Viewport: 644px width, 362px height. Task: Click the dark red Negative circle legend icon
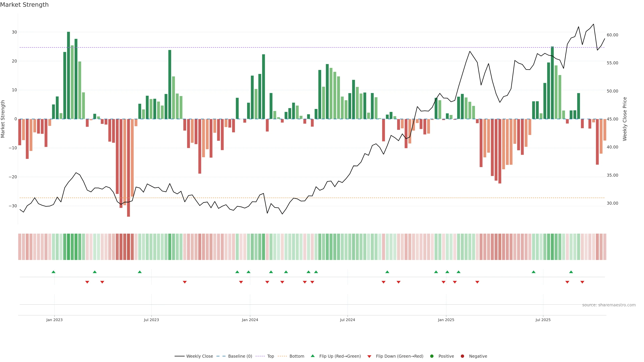click(462, 356)
